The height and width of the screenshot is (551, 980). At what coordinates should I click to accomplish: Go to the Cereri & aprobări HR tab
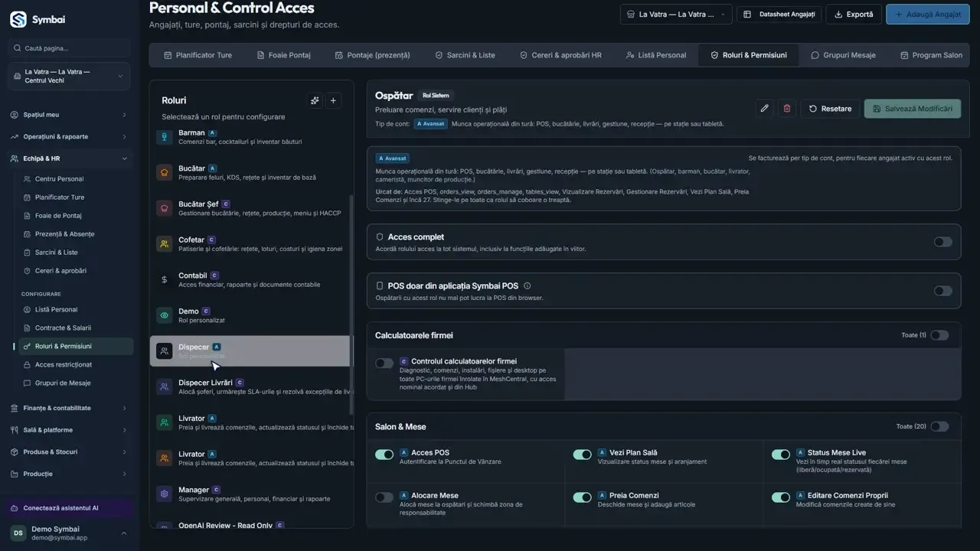[x=560, y=55]
